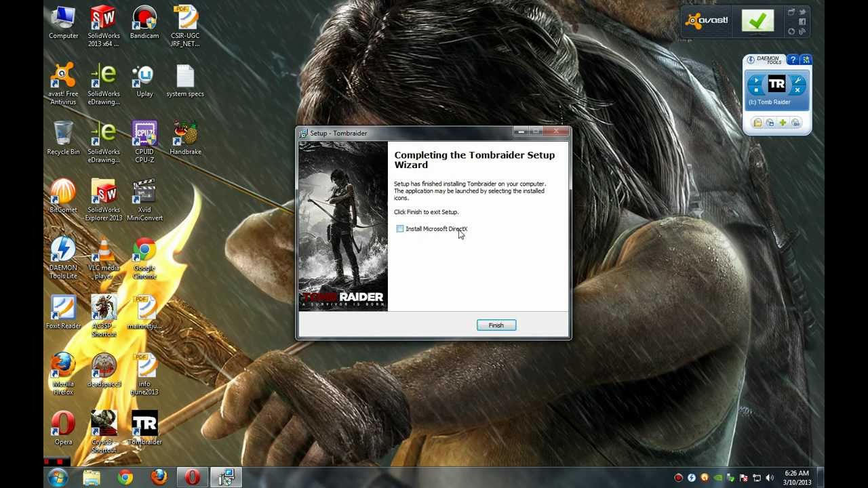Tick the Install Microsoft DirectX checkbox
Viewport: 868px width, 488px height.
click(x=400, y=229)
